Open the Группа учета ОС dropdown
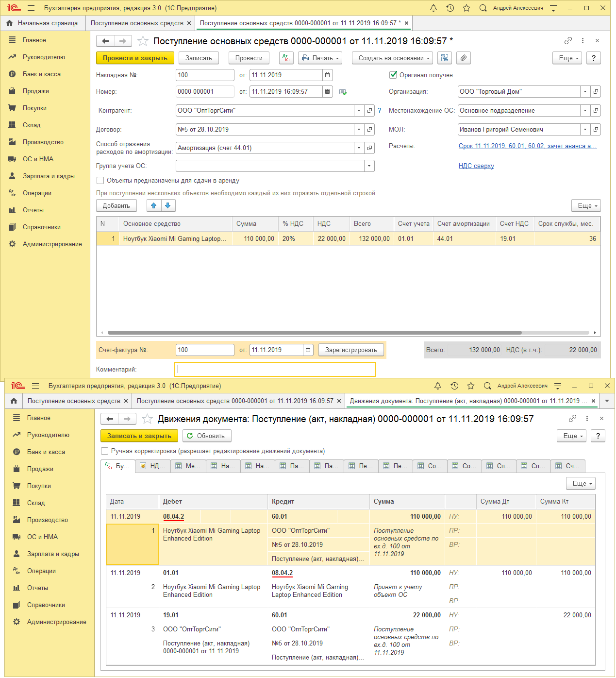616x678 pixels. pos(369,166)
